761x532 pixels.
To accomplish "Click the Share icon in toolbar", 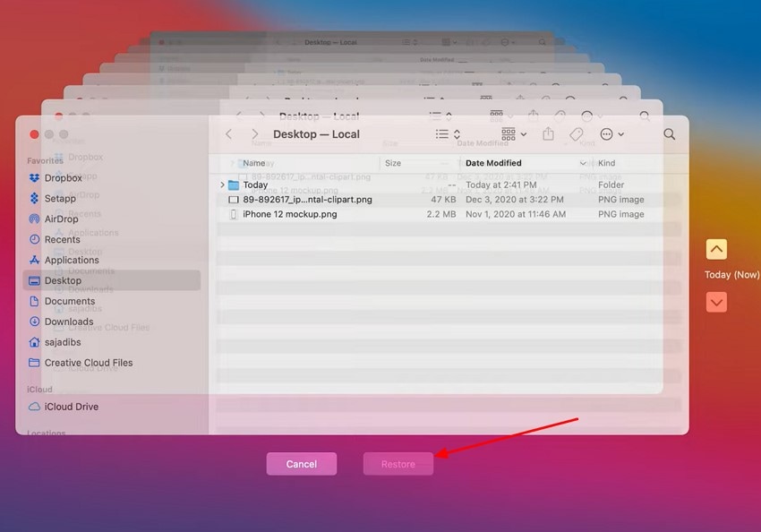I will [548, 134].
